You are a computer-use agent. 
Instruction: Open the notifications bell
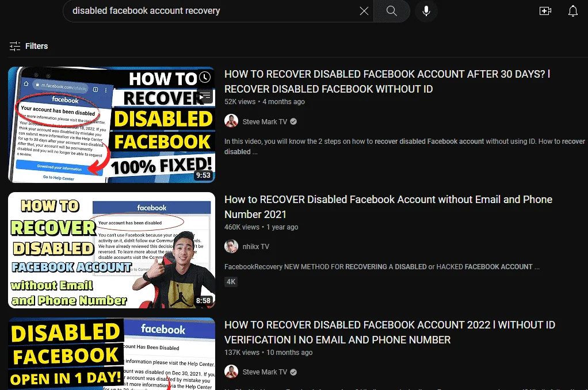coord(572,11)
